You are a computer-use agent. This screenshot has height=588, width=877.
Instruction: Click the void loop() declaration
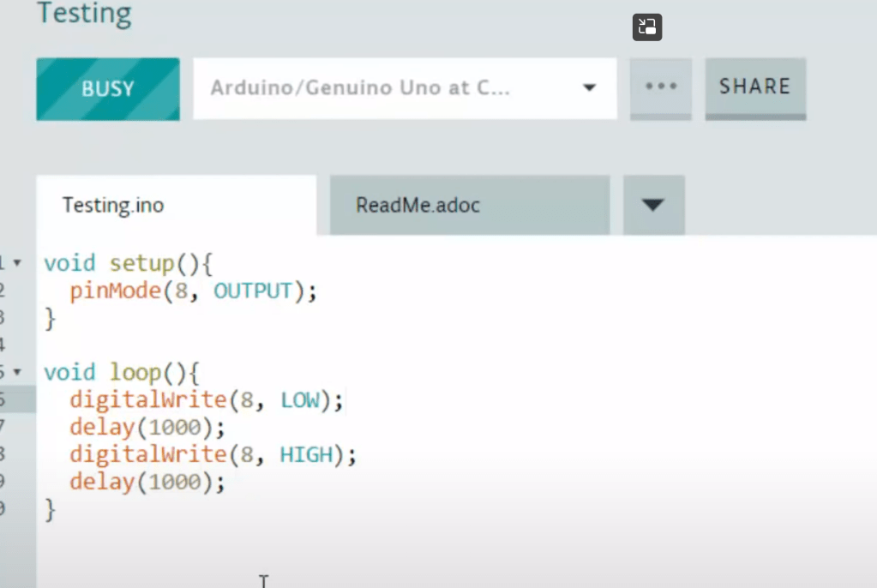click(x=121, y=373)
